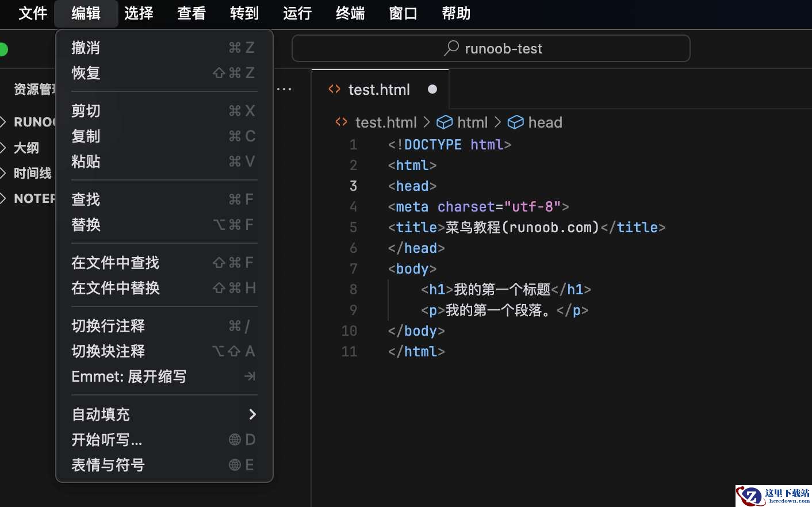Click the opening body tag on line 7
This screenshot has height=507, width=812.
pos(412,269)
